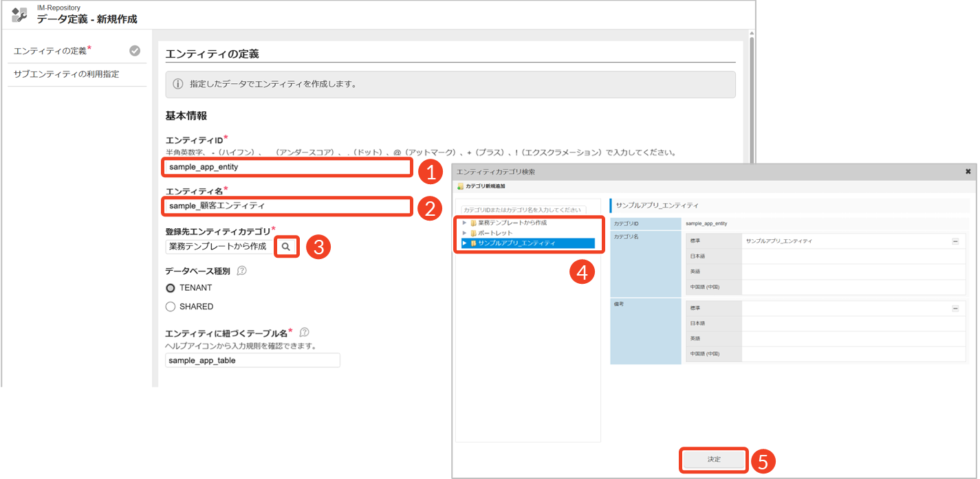Screen dimensions: 980x479
Task: Click help icon next to データベース種別
Action: click(241, 271)
